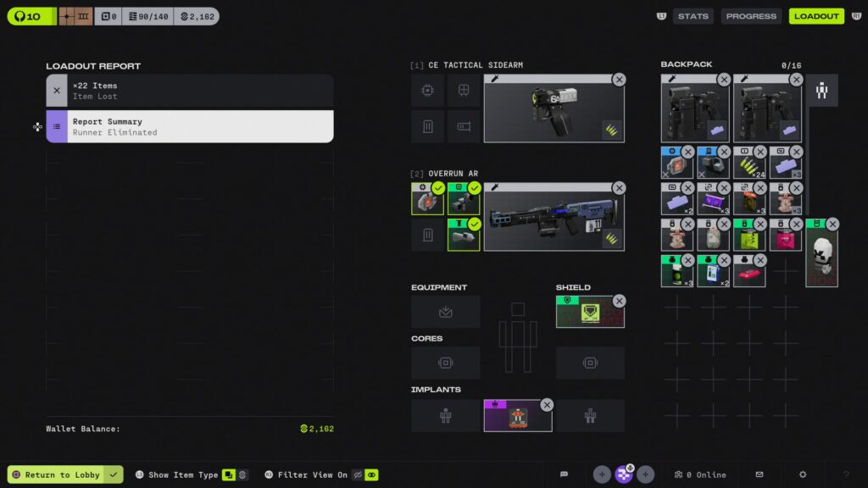Select the yellow ammo stack ×24 in backpack
Image resolution: width=868 pixels, height=488 pixels.
[x=749, y=163]
